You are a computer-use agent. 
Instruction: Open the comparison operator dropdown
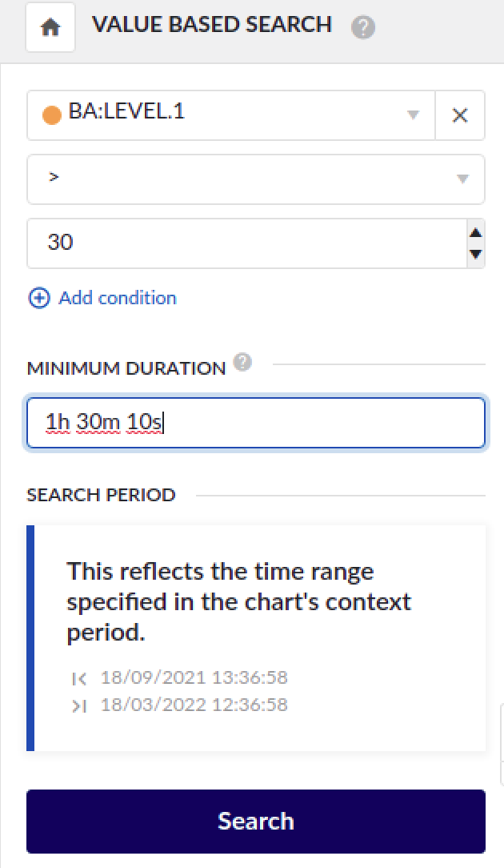point(462,179)
